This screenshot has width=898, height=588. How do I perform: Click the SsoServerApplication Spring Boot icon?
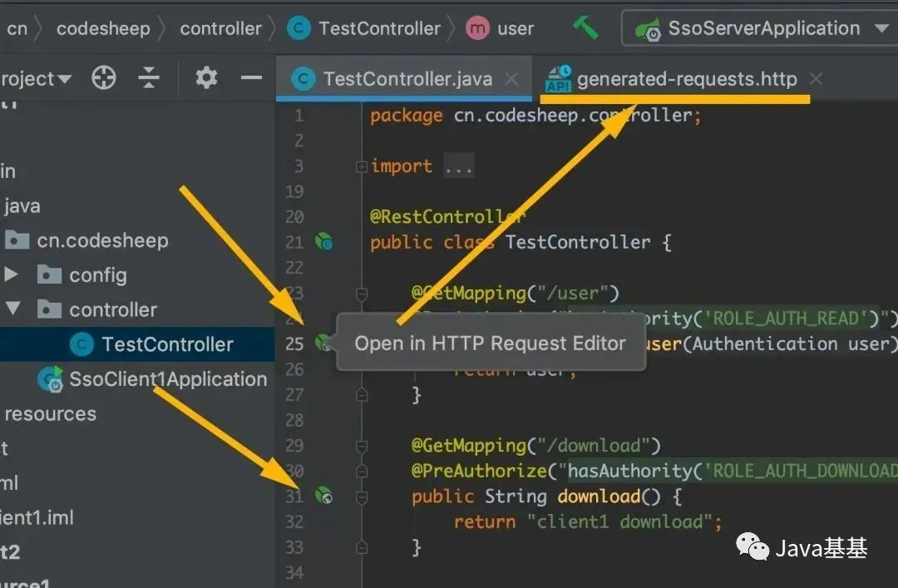point(648,29)
